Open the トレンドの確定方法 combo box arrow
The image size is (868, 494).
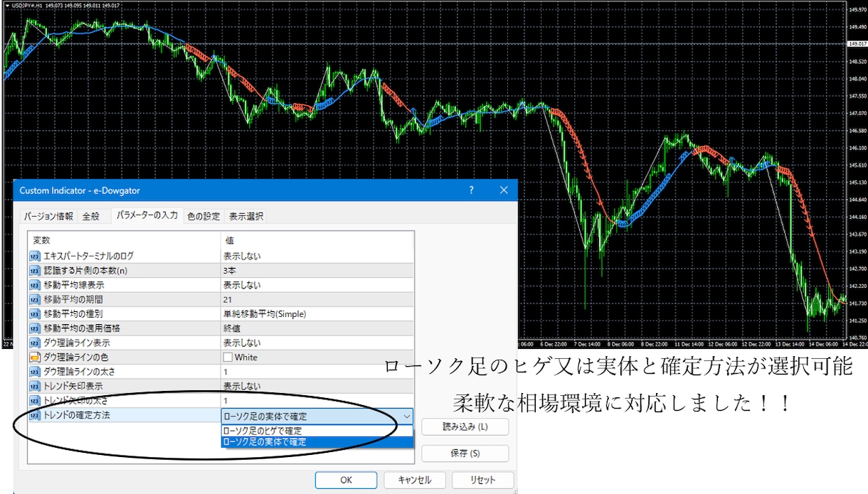click(406, 417)
